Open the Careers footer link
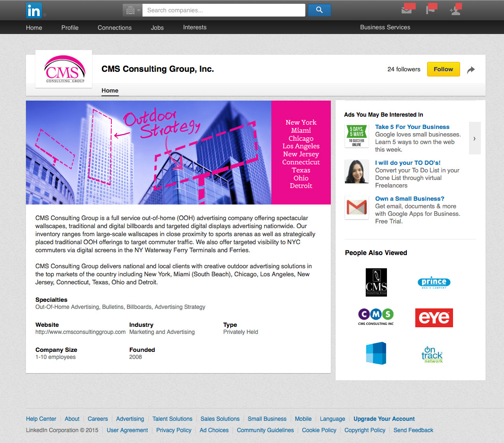Viewport: 504px width, 443px height. click(98, 419)
